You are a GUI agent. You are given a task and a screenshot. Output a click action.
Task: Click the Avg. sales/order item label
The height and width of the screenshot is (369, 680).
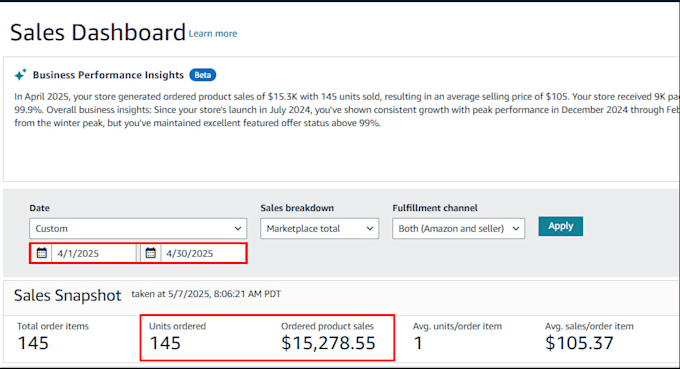589,326
